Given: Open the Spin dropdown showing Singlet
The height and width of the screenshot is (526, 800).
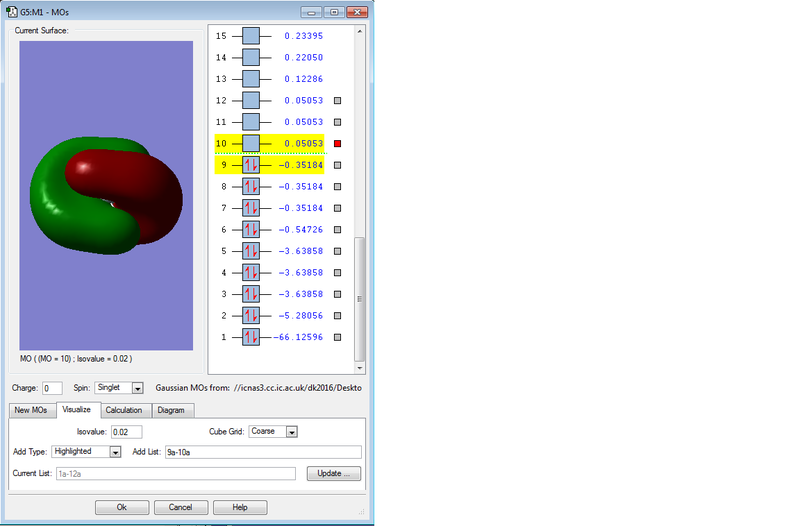Looking at the screenshot, I should [137, 388].
